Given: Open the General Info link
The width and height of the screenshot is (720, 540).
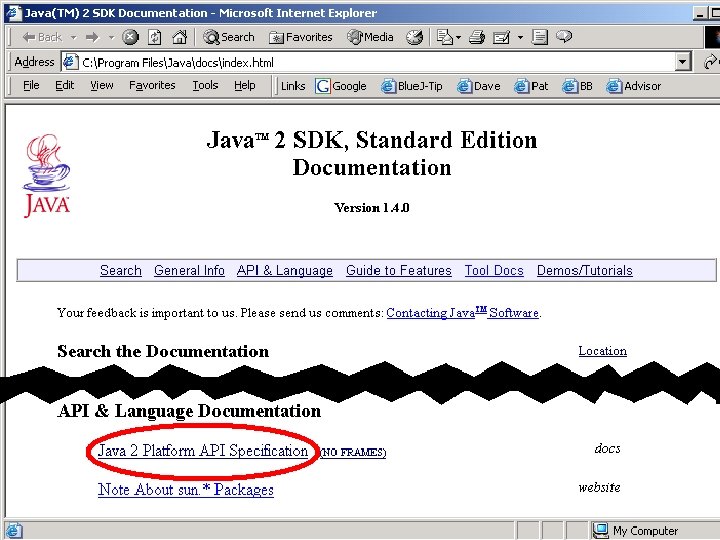Looking at the screenshot, I should tap(189, 270).
